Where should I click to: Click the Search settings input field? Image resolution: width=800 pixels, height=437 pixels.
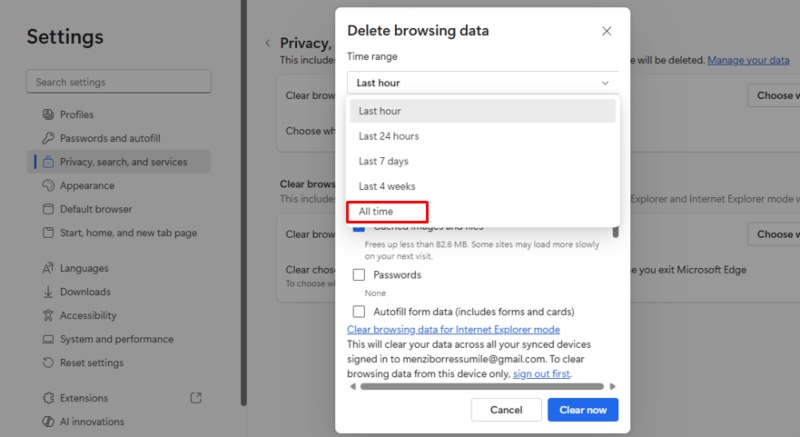coord(119,82)
